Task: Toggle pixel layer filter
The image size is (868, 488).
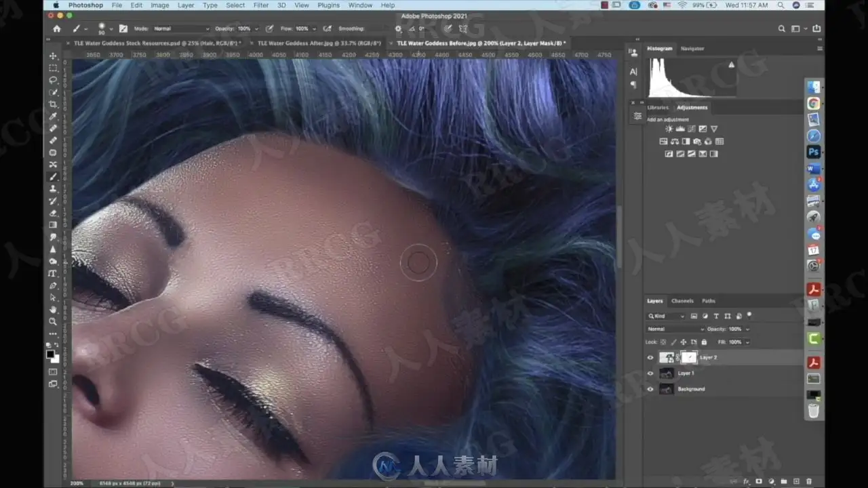Action: [x=694, y=316]
